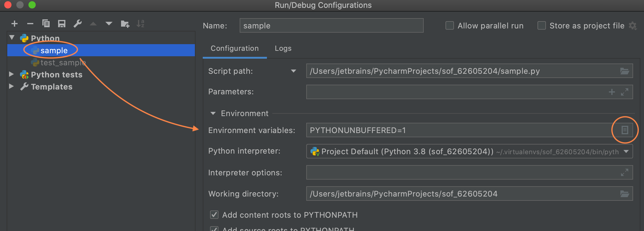The height and width of the screenshot is (231, 644).
Task: Toggle Allow parallel run checkbox
Action: click(450, 25)
